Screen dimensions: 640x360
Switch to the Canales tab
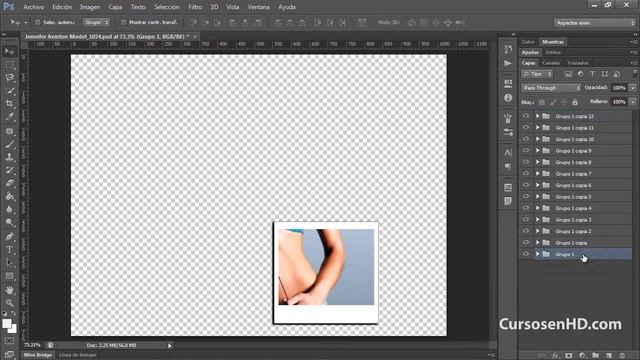click(551, 63)
